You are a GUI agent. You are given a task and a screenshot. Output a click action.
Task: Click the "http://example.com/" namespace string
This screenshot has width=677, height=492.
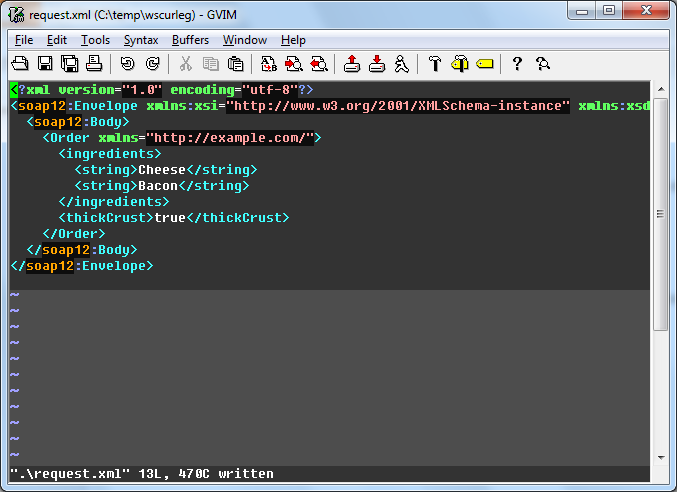tap(230, 138)
